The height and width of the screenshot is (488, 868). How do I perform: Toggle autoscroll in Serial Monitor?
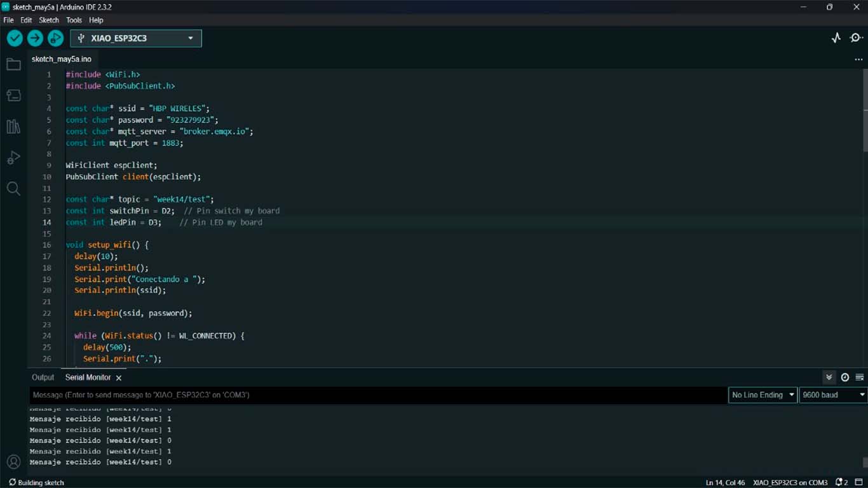click(829, 377)
